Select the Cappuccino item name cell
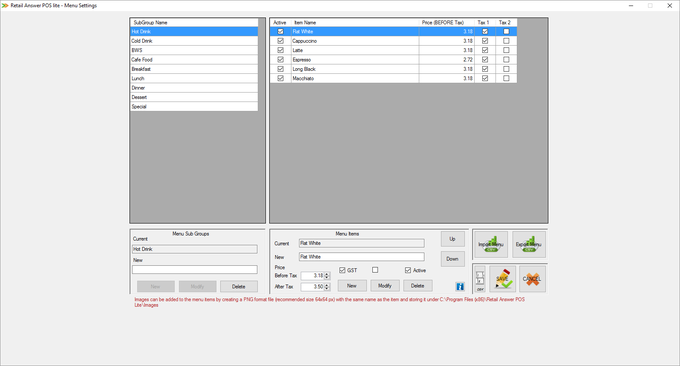 355,41
